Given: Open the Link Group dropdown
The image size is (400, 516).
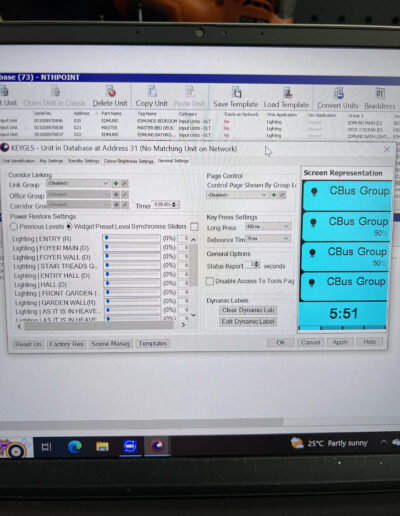Looking at the screenshot, I should point(78,183).
